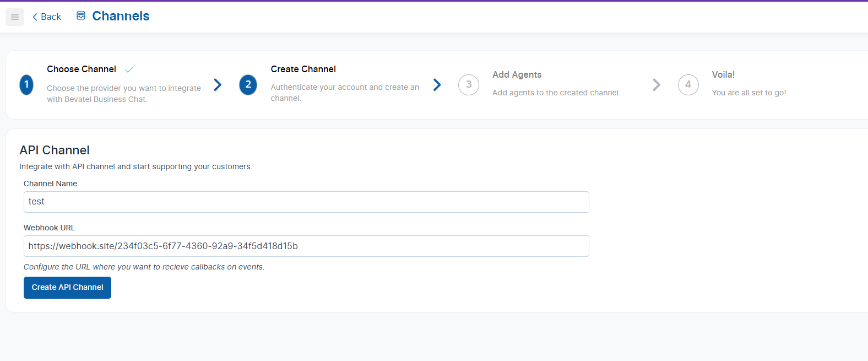Select the step 4 circle
This screenshot has height=361, width=868.
click(688, 85)
